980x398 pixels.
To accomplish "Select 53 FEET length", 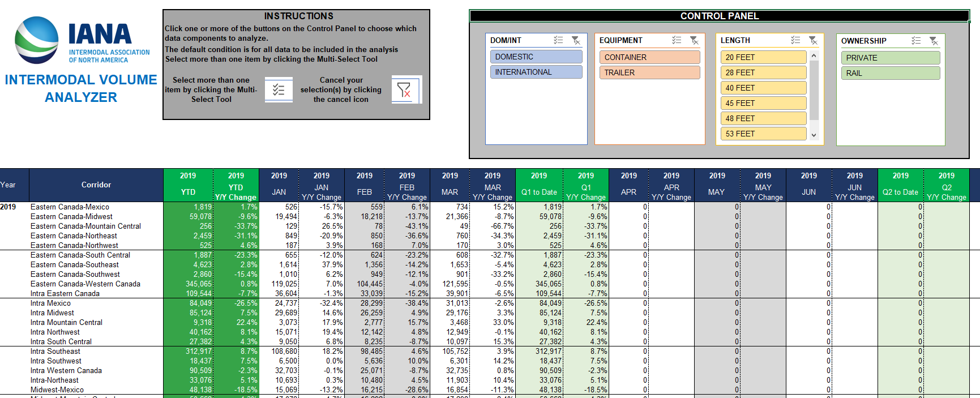I will (x=763, y=134).
